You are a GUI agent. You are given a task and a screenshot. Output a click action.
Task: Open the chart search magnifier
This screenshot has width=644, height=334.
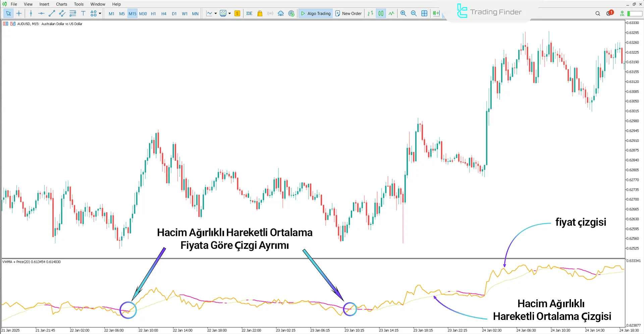[x=598, y=13]
